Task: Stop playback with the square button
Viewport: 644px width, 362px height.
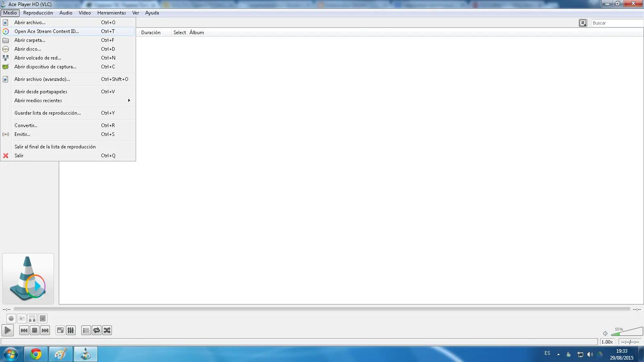Action: pos(35,330)
